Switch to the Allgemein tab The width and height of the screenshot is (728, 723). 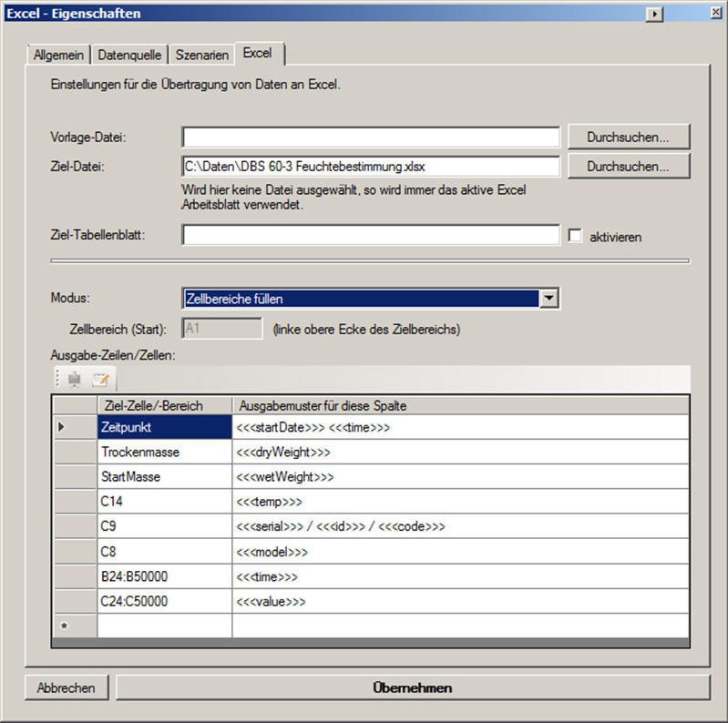58,56
